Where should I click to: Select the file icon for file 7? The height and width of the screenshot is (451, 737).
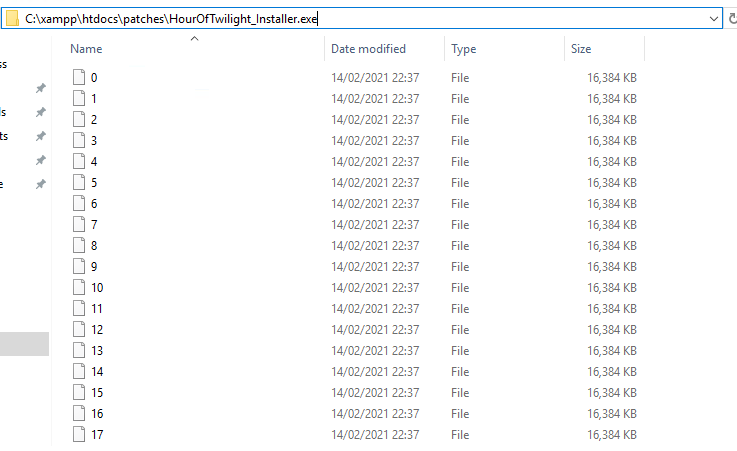click(x=79, y=224)
